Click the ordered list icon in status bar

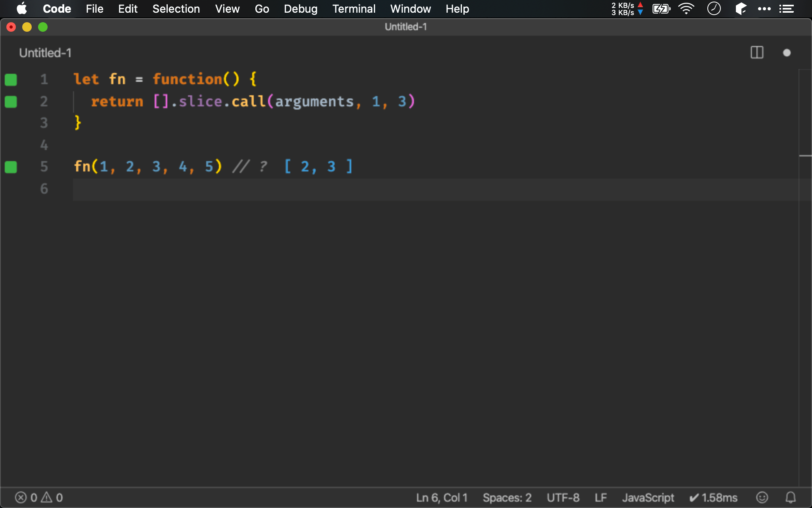coord(787,9)
